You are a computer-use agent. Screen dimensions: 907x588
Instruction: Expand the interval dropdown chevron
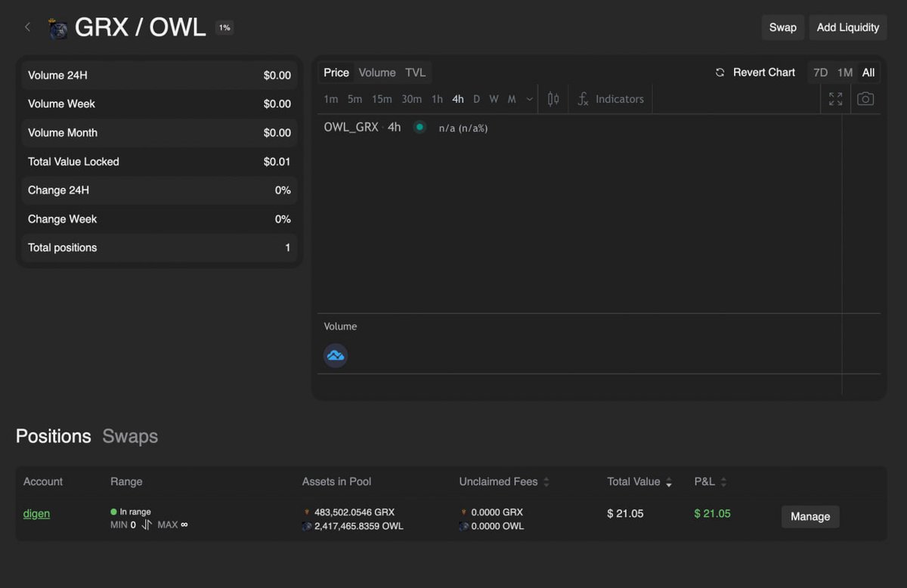(529, 99)
